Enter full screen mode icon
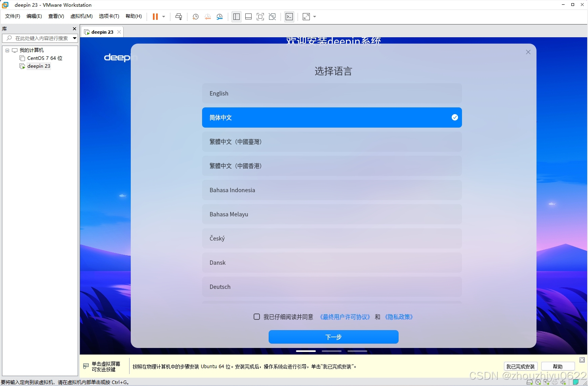588x386 pixels. pos(260,17)
